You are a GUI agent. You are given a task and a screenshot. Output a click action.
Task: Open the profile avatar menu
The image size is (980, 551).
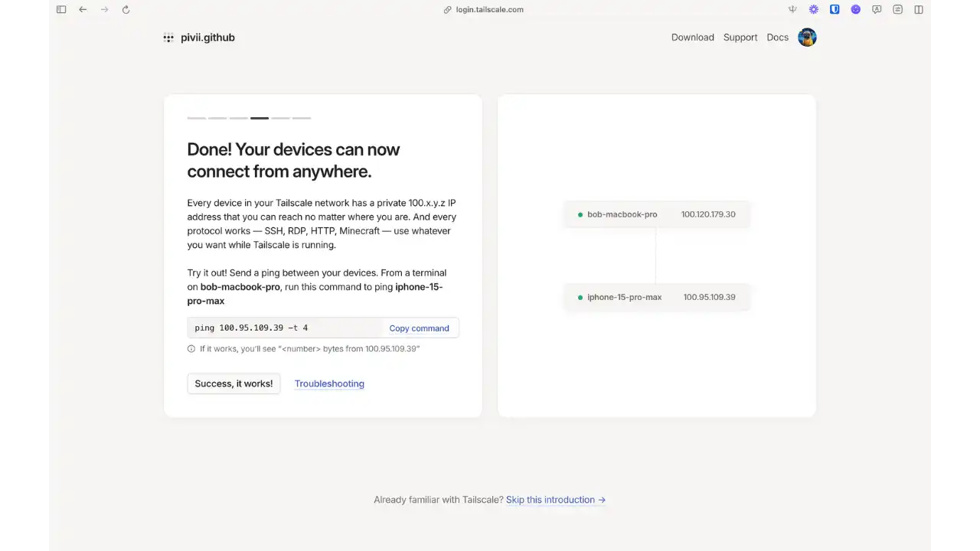(807, 37)
